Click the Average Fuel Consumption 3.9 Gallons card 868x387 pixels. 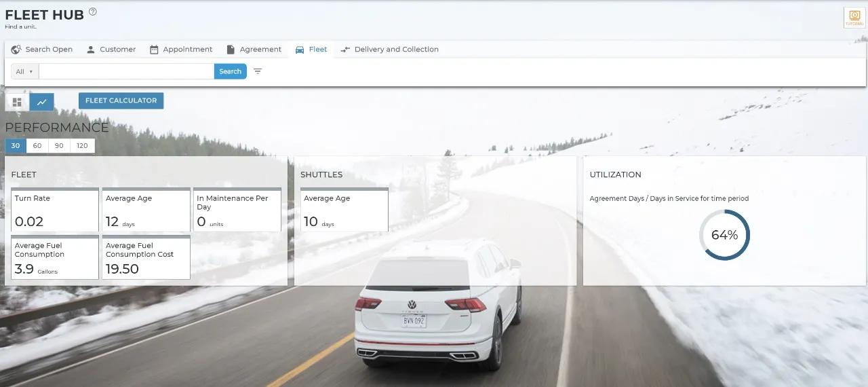[55, 257]
